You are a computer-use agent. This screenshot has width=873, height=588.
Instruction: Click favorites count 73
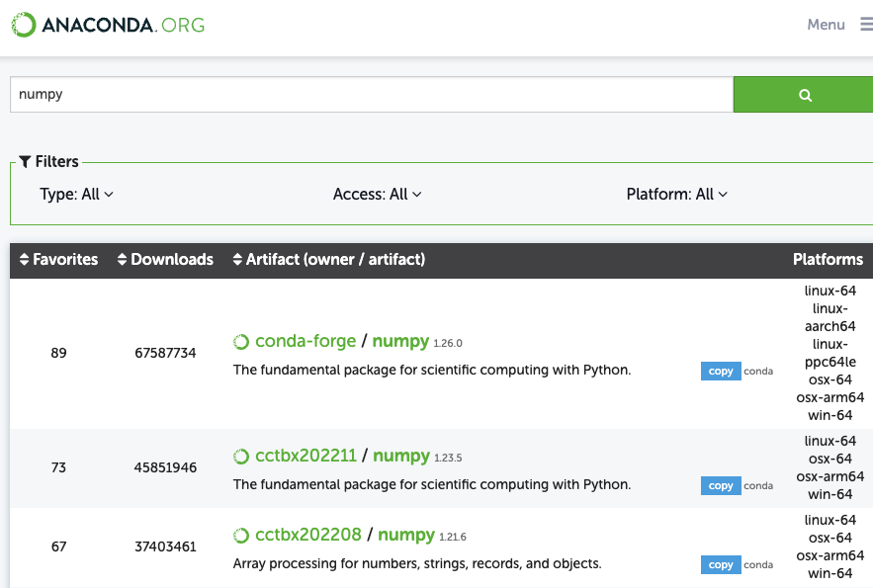pos(58,467)
